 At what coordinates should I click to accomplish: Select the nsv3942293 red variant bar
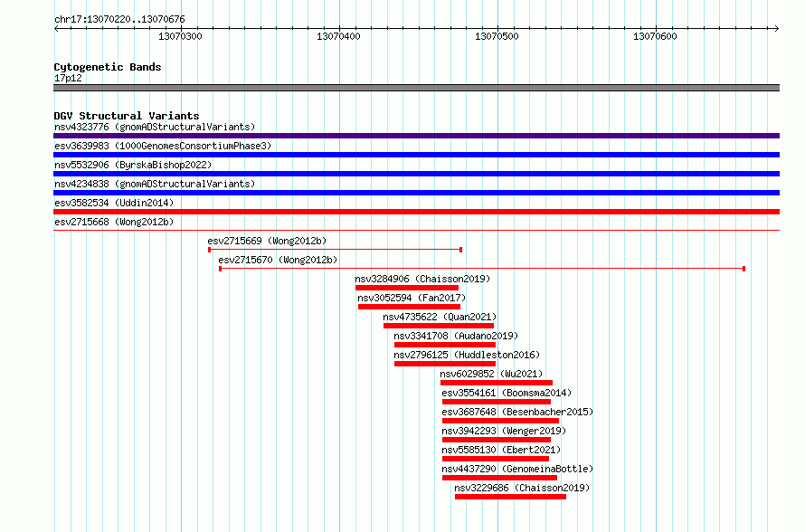497,440
